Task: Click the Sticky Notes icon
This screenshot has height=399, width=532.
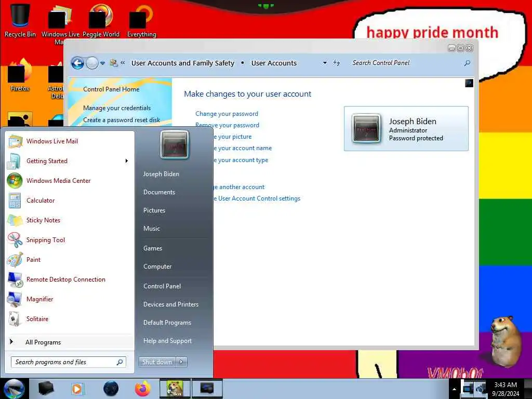Action: (x=15, y=220)
